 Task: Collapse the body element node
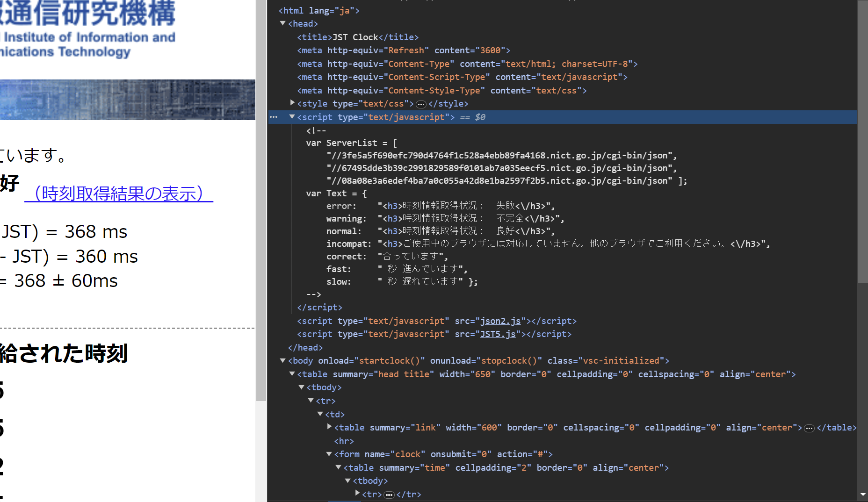282,360
